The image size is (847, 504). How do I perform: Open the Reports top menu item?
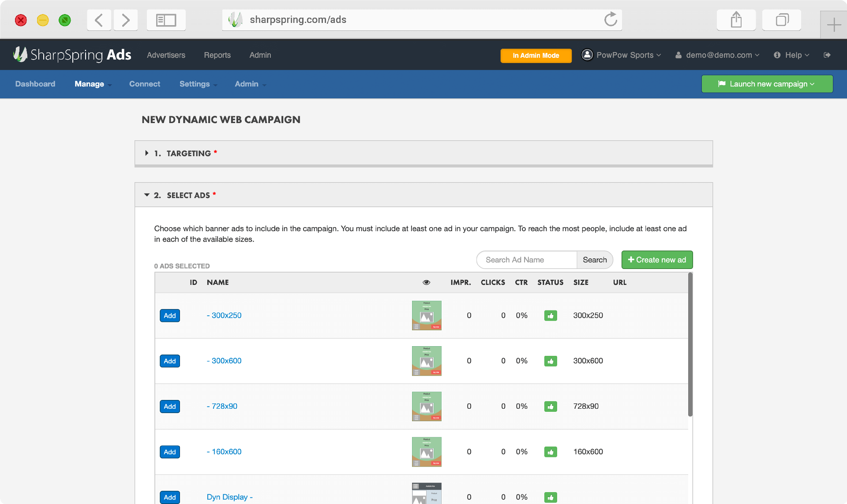[x=217, y=55]
